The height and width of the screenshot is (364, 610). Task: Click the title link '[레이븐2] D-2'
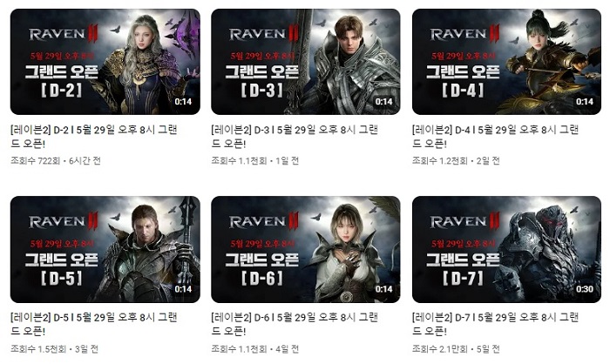point(94,137)
